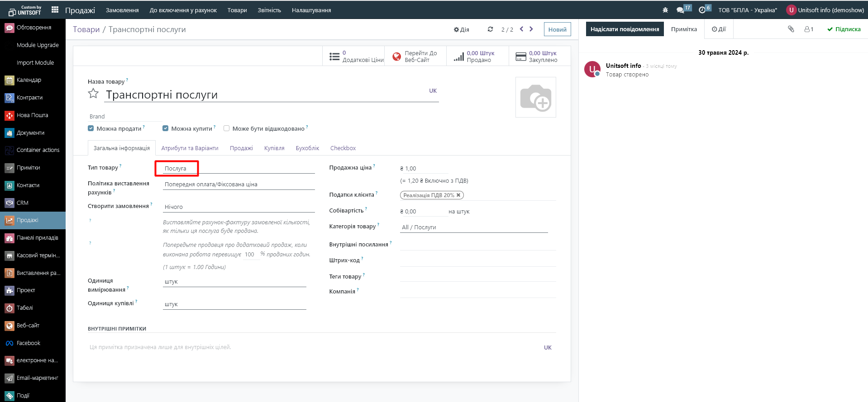Click 'Надіслати повідомлення' button
The height and width of the screenshot is (402, 868).
click(625, 29)
